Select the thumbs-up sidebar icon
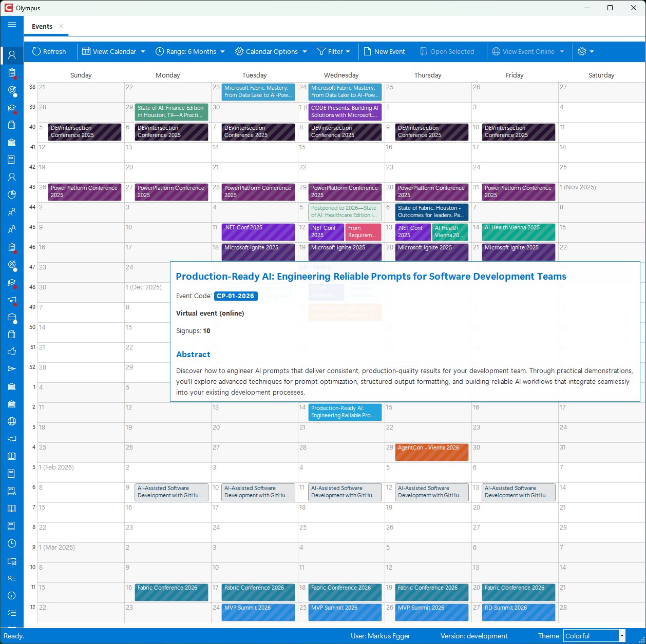646x644 pixels. pyautogui.click(x=12, y=352)
